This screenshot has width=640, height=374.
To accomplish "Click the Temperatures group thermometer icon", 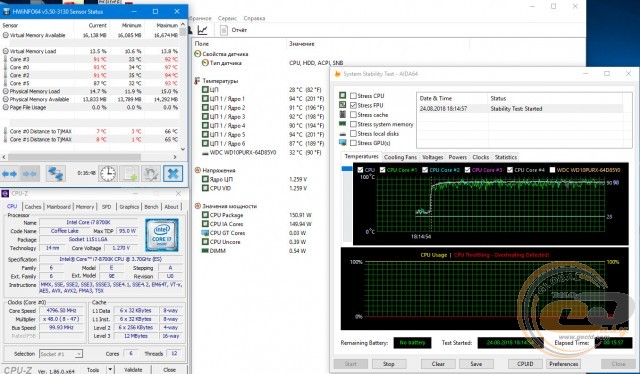I will tap(198, 81).
